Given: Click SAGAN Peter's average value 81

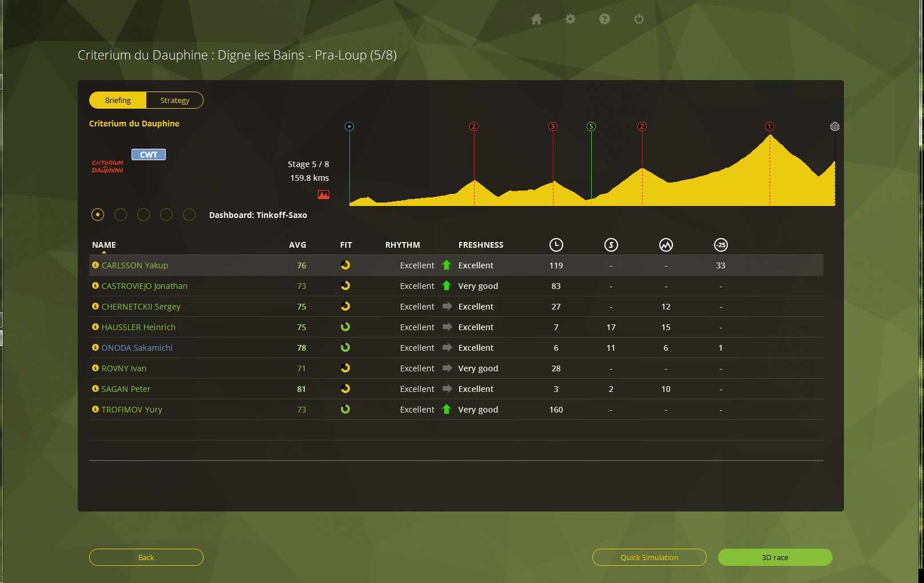Looking at the screenshot, I should point(301,389).
